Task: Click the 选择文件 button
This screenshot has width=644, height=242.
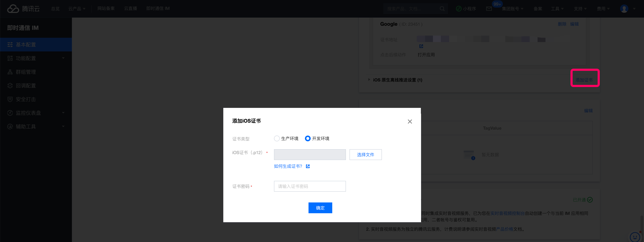Action: click(366, 155)
